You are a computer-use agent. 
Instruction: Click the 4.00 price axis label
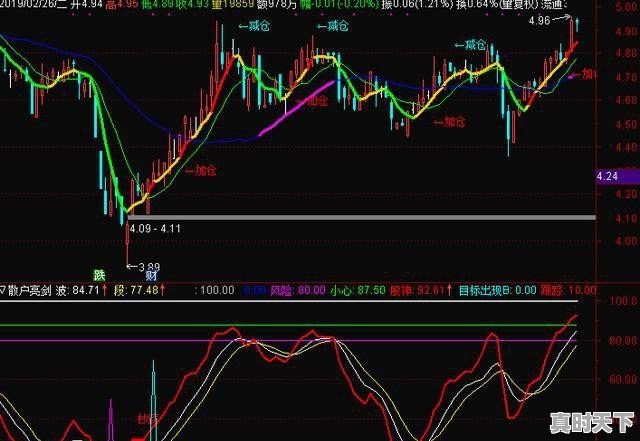pyautogui.click(x=627, y=241)
